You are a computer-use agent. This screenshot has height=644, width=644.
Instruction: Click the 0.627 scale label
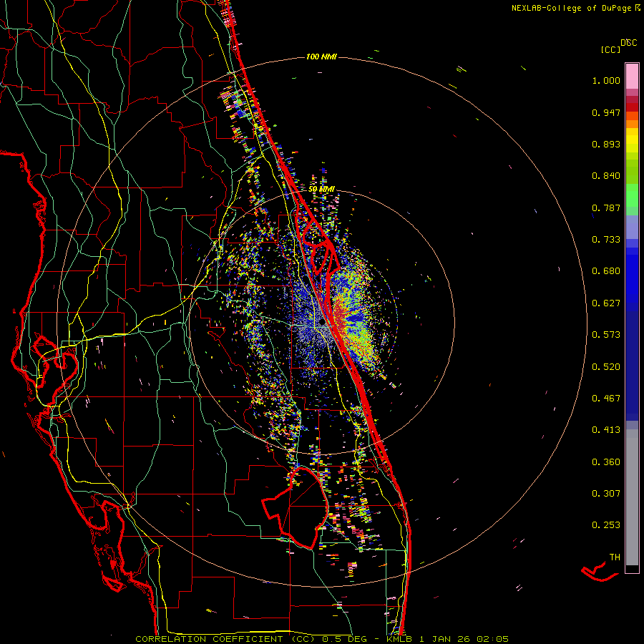[x=606, y=303]
